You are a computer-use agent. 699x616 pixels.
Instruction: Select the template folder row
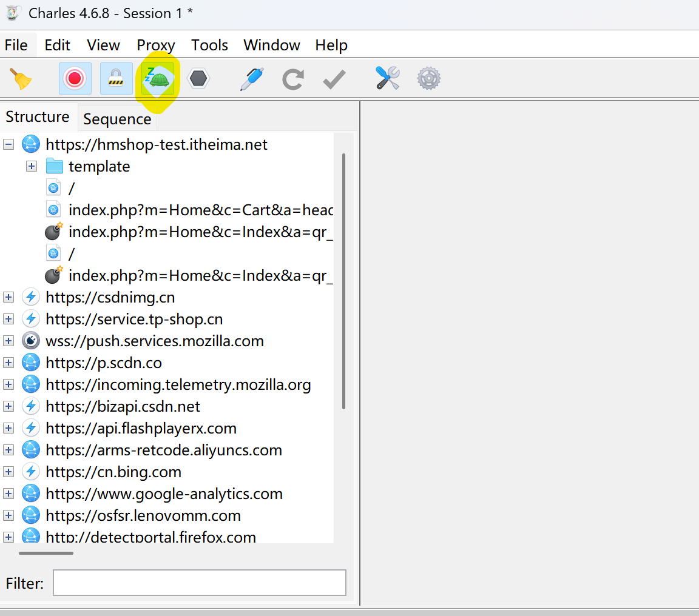click(99, 166)
